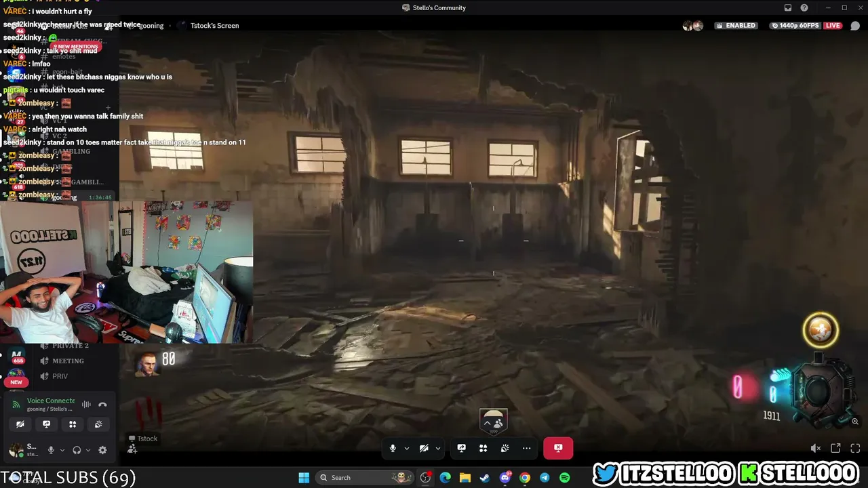This screenshot has height=488, width=868.
Task: Mute the microphone in the call control bar
Action: tap(393, 448)
